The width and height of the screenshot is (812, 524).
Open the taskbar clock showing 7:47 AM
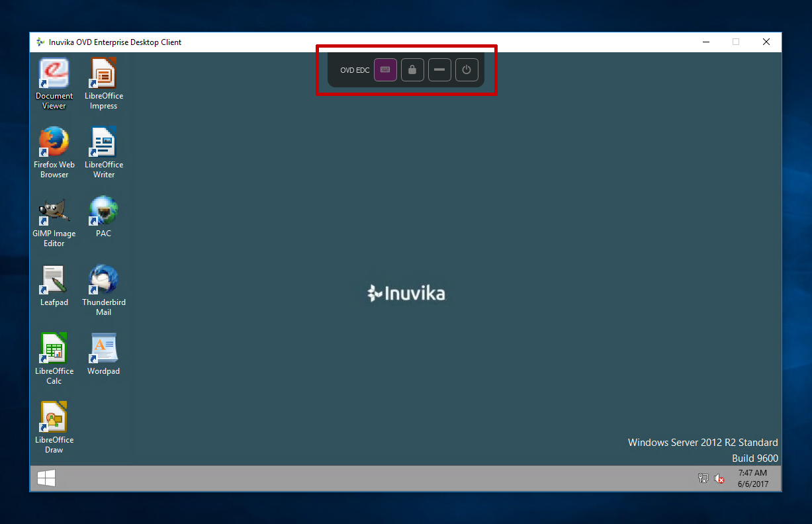pyautogui.click(x=752, y=478)
